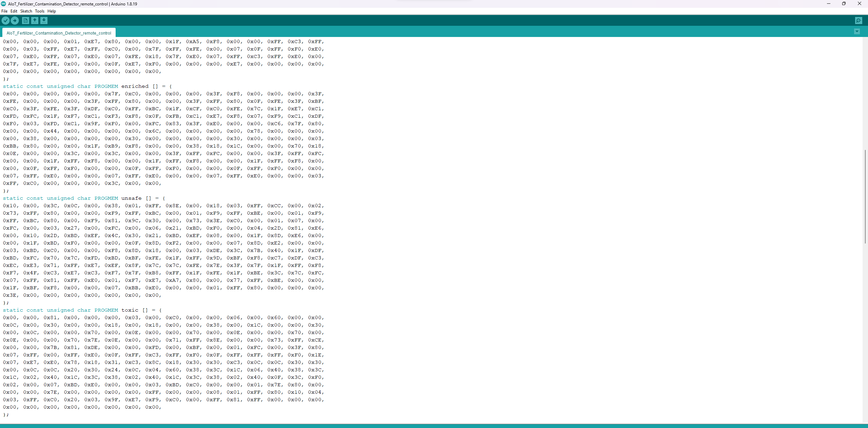Image resolution: width=868 pixels, height=428 pixels.
Task: Place cursor on the 'enriched' array name
Action: pos(135,86)
